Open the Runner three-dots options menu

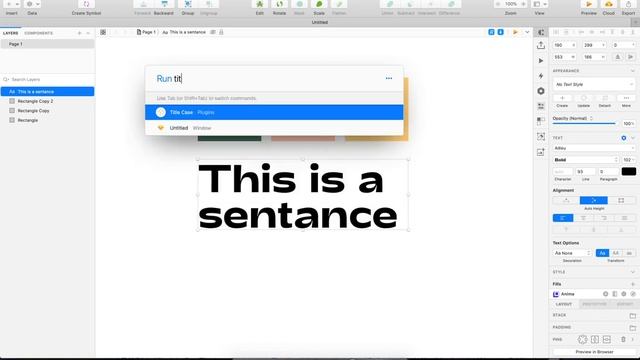[x=389, y=78]
